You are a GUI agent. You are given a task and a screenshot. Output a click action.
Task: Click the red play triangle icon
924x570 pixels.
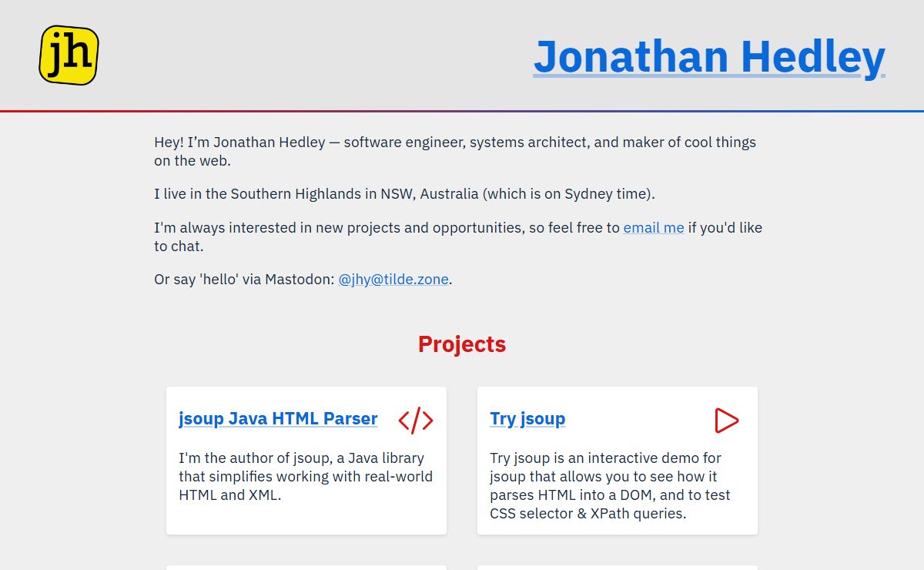click(726, 421)
